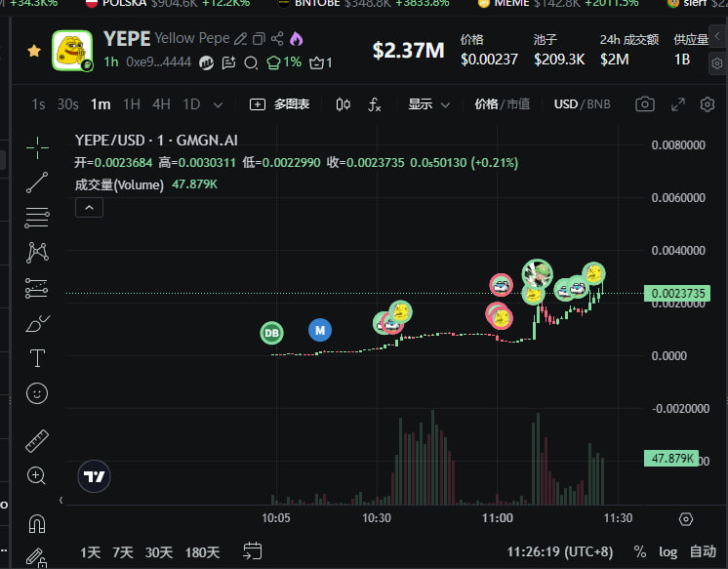This screenshot has width=728, height=569.
Task: Select the ruler measure tool
Action: (x=37, y=441)
